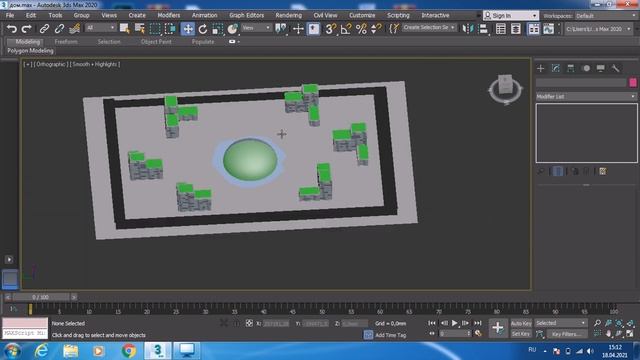The image size is (640, 360).
Task: Click the Auto Key button
Action: pos(521,323)
